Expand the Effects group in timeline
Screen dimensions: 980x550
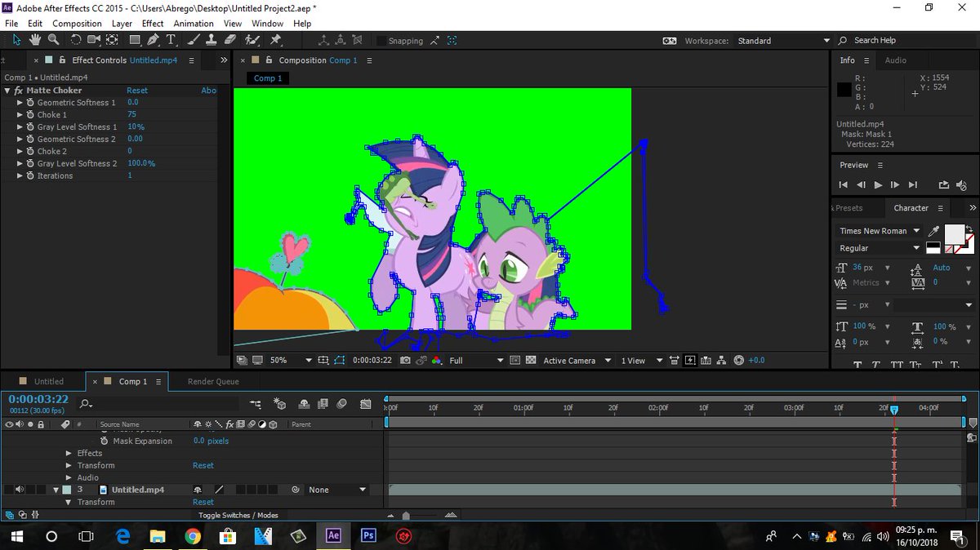(x=69, y=453)
